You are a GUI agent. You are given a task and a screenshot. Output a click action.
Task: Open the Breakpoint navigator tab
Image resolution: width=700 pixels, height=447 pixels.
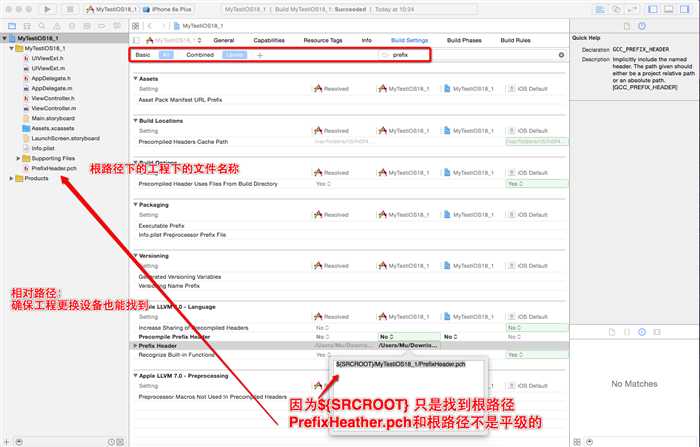(102, 26)
